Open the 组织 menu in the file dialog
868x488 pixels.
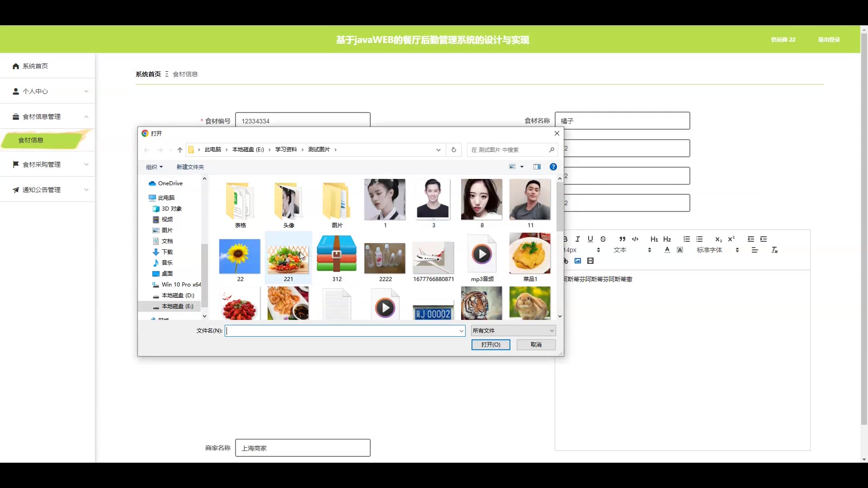click(x=154, y=167)
